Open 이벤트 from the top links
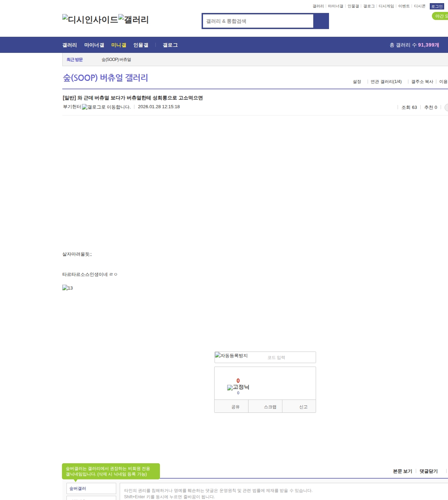Viewport: 448px width, 500px height. tap(404, 6)
